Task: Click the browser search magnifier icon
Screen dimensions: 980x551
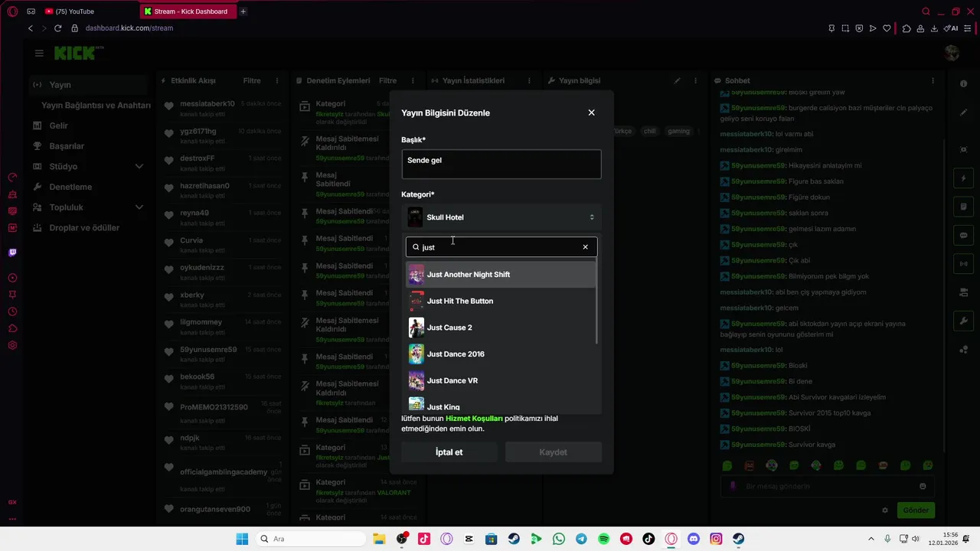Action: click(x=926, y=11)
